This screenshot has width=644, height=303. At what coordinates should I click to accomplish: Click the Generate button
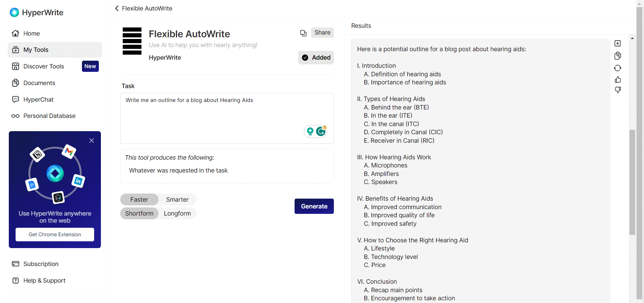pyautogui.click(x=314, y=206)
